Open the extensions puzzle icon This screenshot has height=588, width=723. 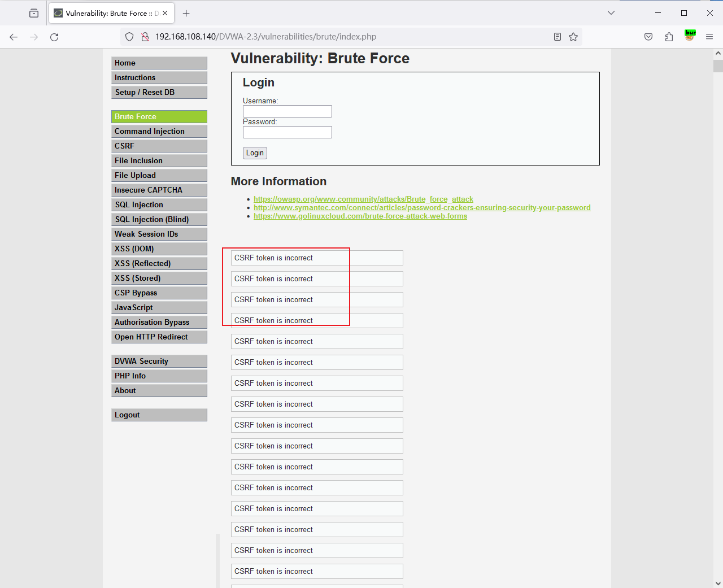coord(669,37)
